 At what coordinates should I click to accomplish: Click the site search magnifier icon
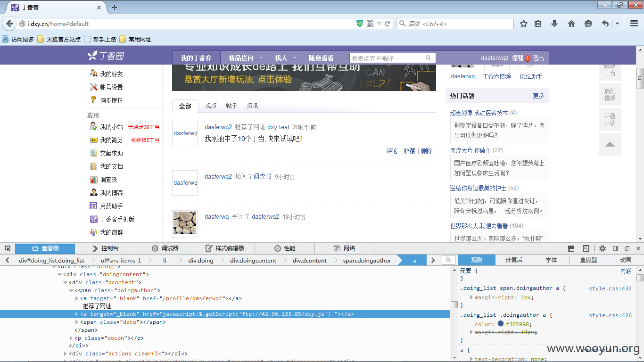coord(429,58)
